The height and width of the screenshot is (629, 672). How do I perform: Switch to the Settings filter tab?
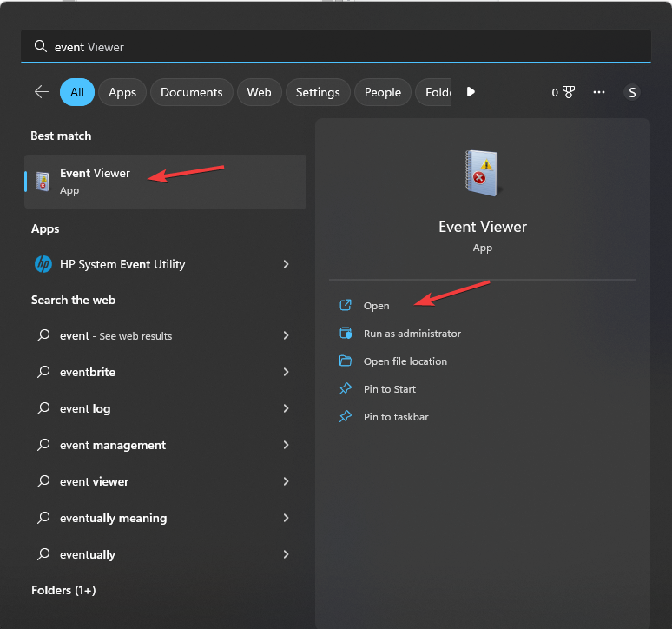pos(318,92)
